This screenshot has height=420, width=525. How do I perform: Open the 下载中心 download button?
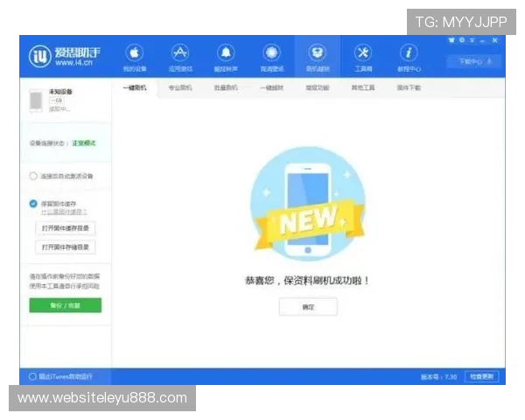(474, 61)
